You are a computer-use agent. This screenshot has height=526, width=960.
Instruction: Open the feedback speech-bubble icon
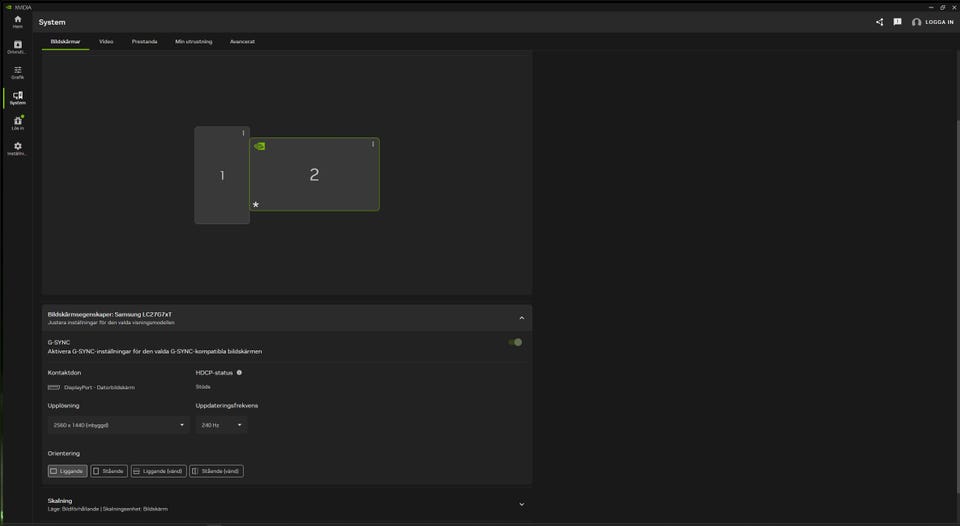click(897, 22)
